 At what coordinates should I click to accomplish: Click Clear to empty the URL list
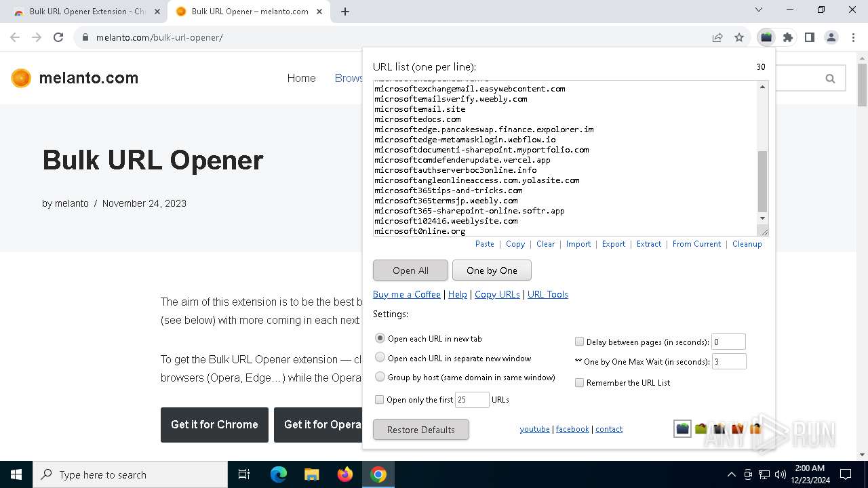click(546, 244)
